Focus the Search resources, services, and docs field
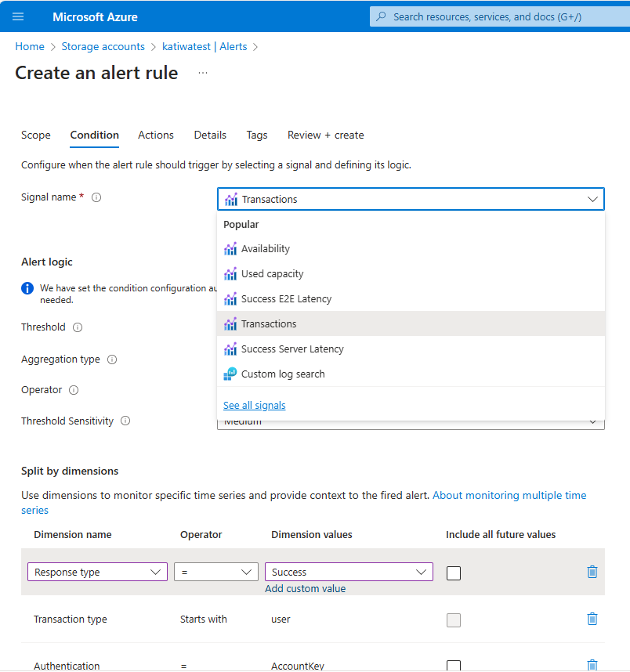 coord(500,16)
